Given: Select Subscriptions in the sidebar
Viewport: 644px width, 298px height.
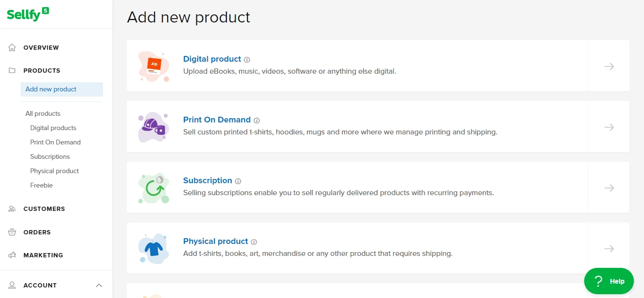Looking at the screenshot, I should [x=50, y=156].
